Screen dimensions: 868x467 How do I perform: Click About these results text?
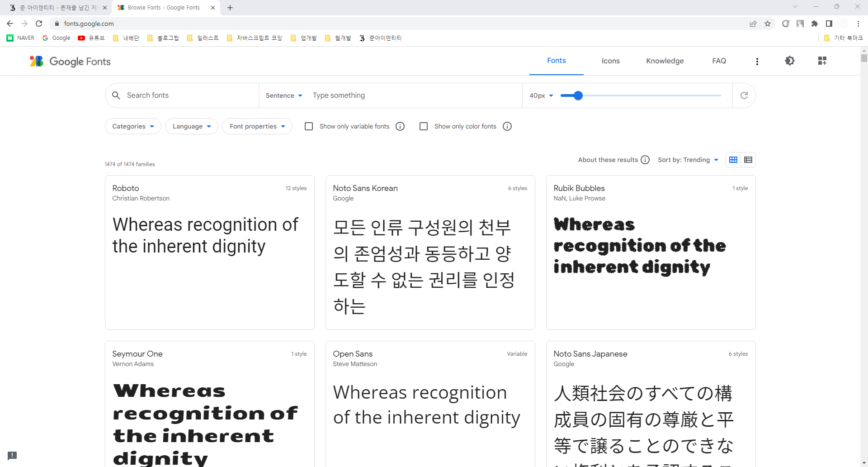coord(608,160)
